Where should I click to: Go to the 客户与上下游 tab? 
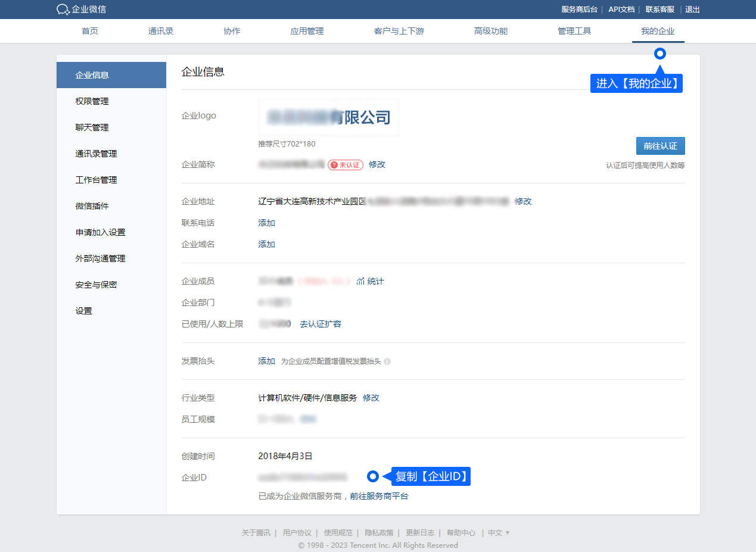(399, 31)
